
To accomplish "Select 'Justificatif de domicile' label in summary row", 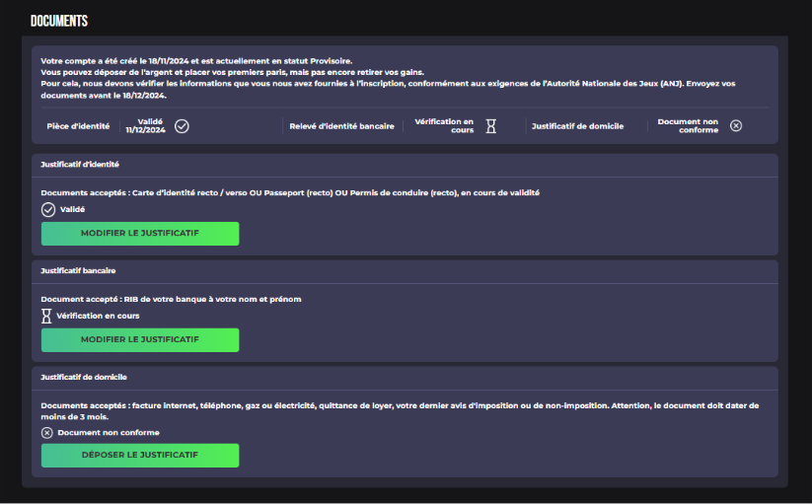I will coord(577,126).
